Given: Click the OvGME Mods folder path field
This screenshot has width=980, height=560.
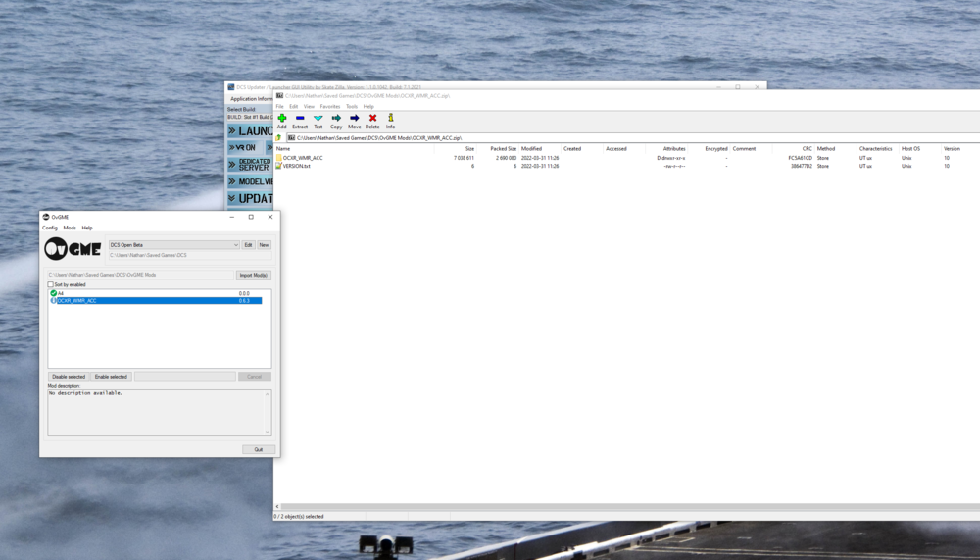Looking at the screenshot, I should tap(140, 275).
